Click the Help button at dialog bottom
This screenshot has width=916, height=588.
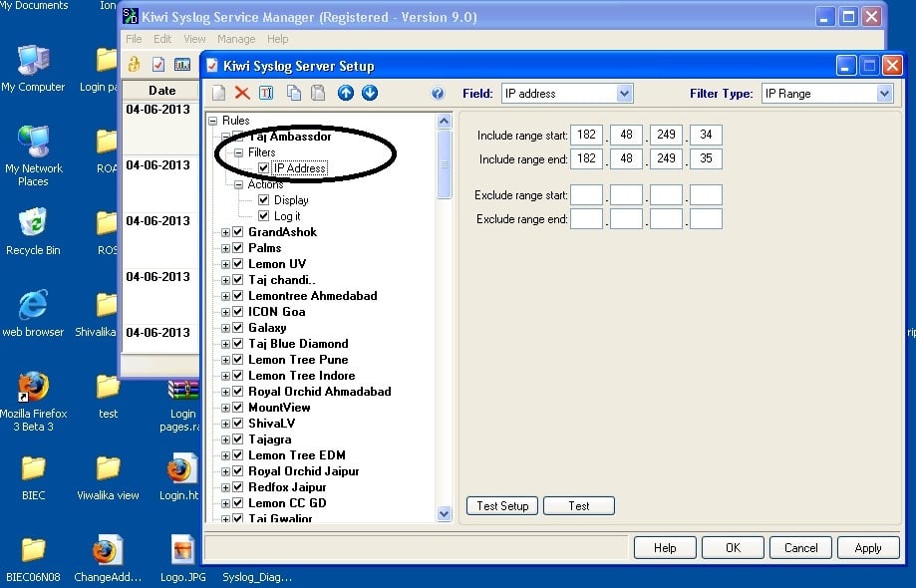coord(665,548)
